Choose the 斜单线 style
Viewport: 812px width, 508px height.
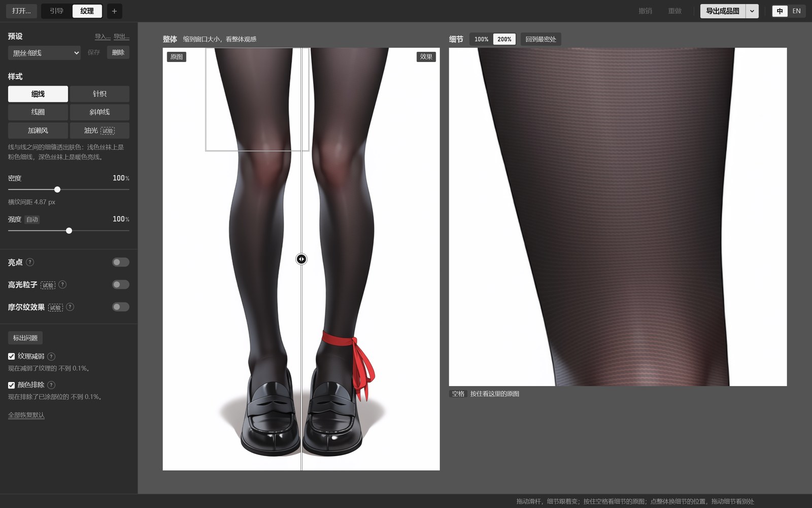click(x=99, y=112)
